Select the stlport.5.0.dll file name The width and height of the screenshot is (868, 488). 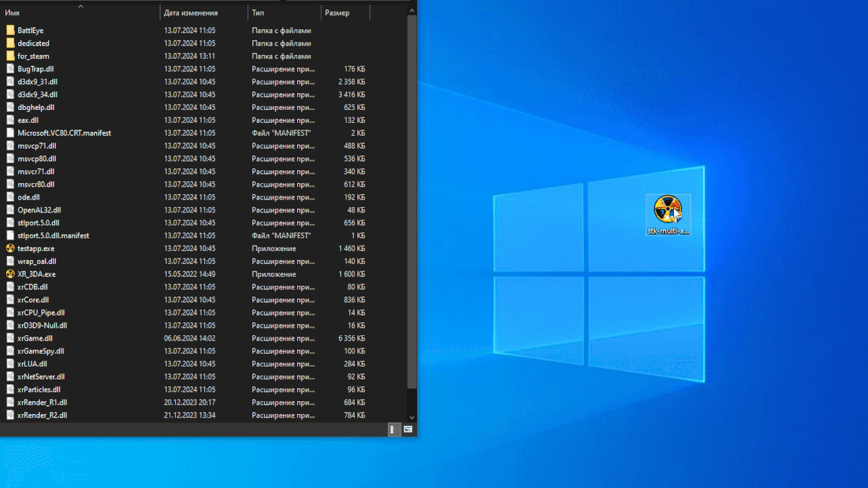(39, 223)
